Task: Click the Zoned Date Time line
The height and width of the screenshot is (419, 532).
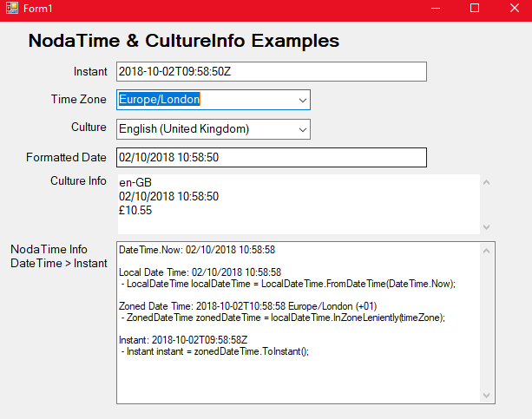Action: [248, 306]
